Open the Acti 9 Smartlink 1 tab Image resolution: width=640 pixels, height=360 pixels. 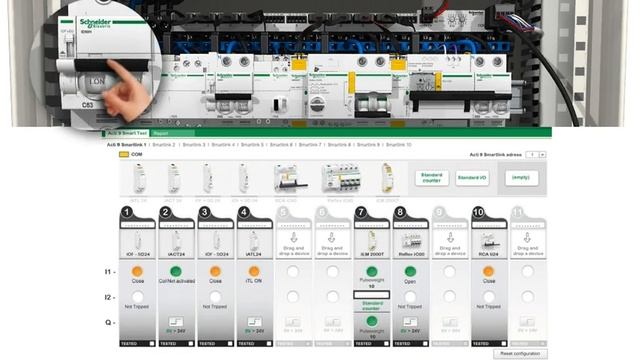(x=127, y=144)
